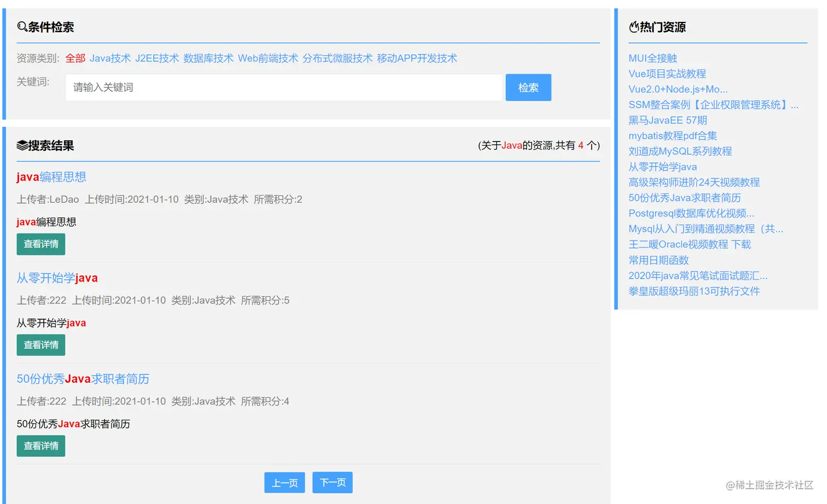Click the 所需积分:4 text
This screenshot has height=504, width=827.
pyautogui.click(x=265, y=402)
